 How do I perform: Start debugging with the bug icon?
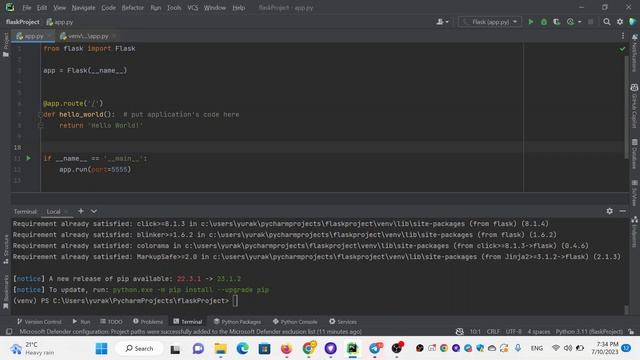coord(544,22)
